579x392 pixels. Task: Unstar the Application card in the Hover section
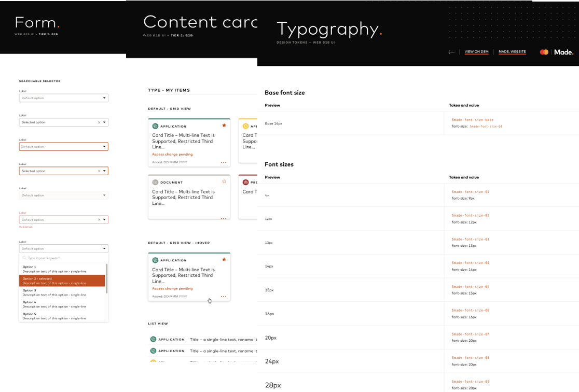click(224, 259)
